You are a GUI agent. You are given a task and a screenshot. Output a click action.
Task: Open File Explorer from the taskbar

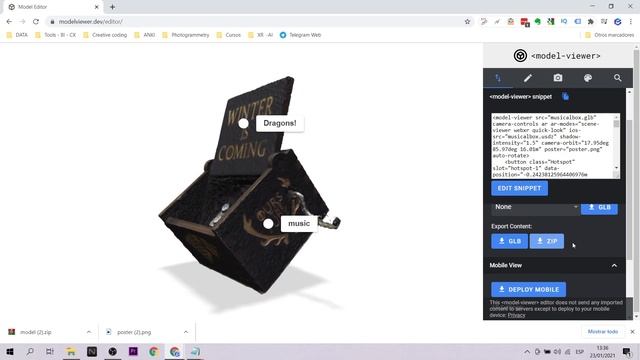coord(71,351)
